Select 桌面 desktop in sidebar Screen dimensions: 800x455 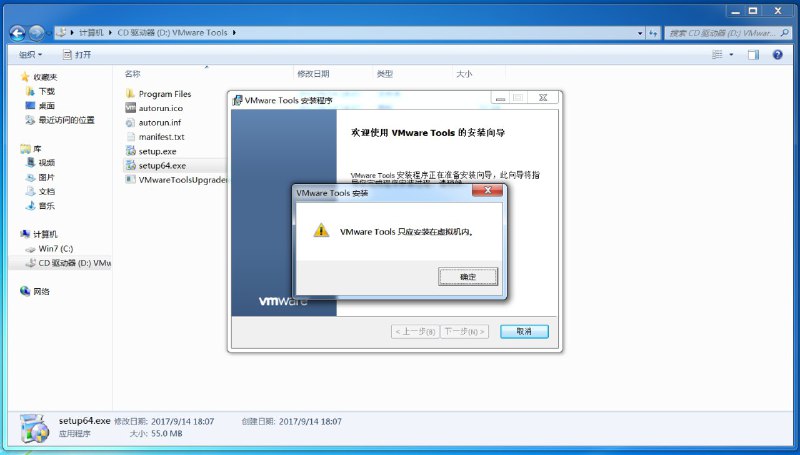[x=40, y=106]
